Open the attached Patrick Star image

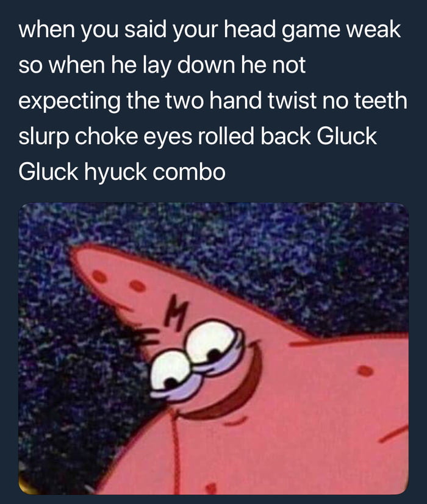213,348
